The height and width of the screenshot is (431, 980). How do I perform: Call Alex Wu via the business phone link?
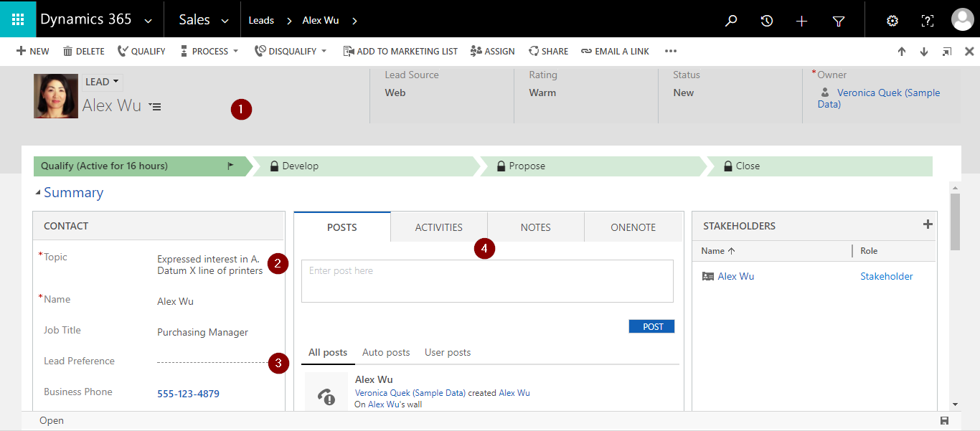click(x=188, y=393)
